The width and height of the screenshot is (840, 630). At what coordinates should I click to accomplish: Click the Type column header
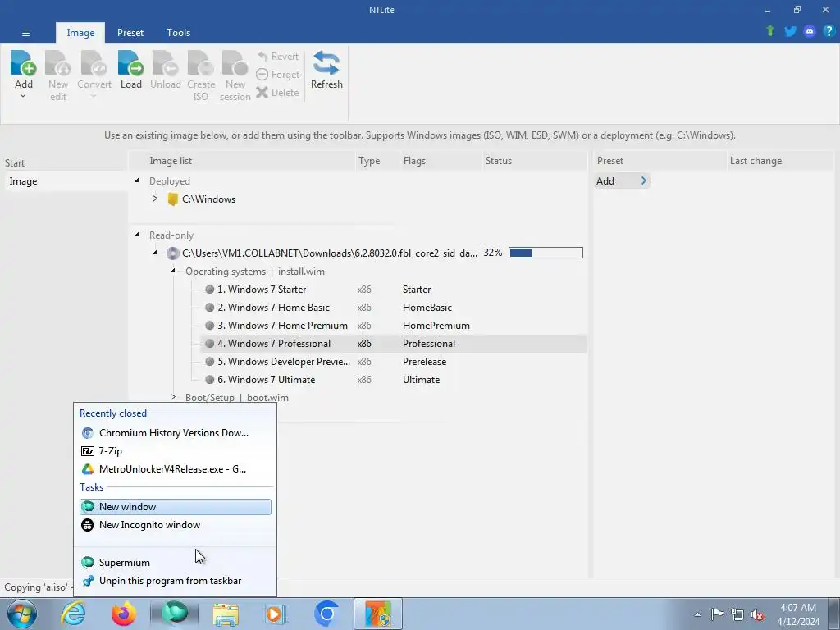(377, 161)
